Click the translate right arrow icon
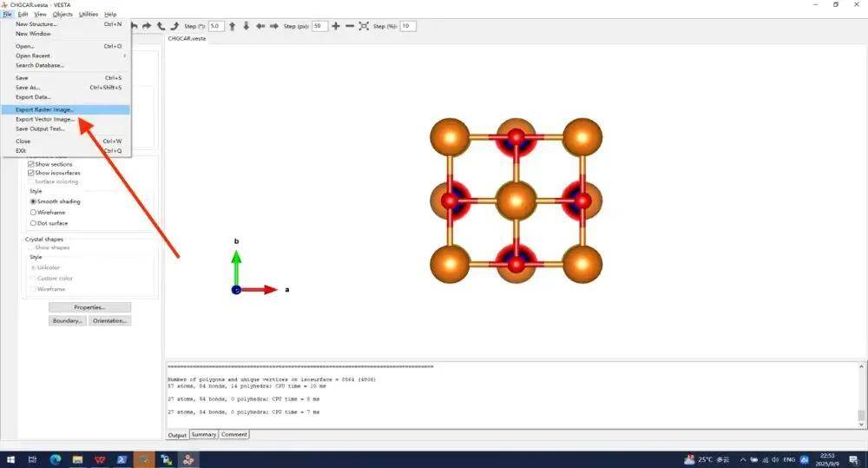 tap(274, 26)
